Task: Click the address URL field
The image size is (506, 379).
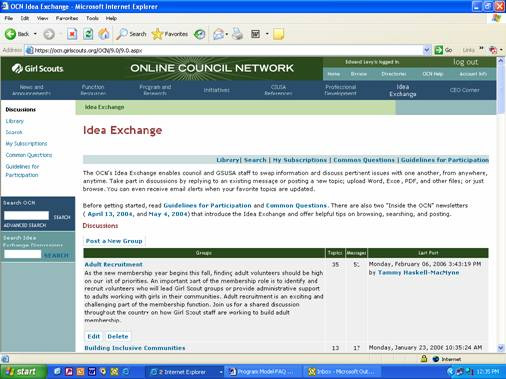Action: point(228,50)
